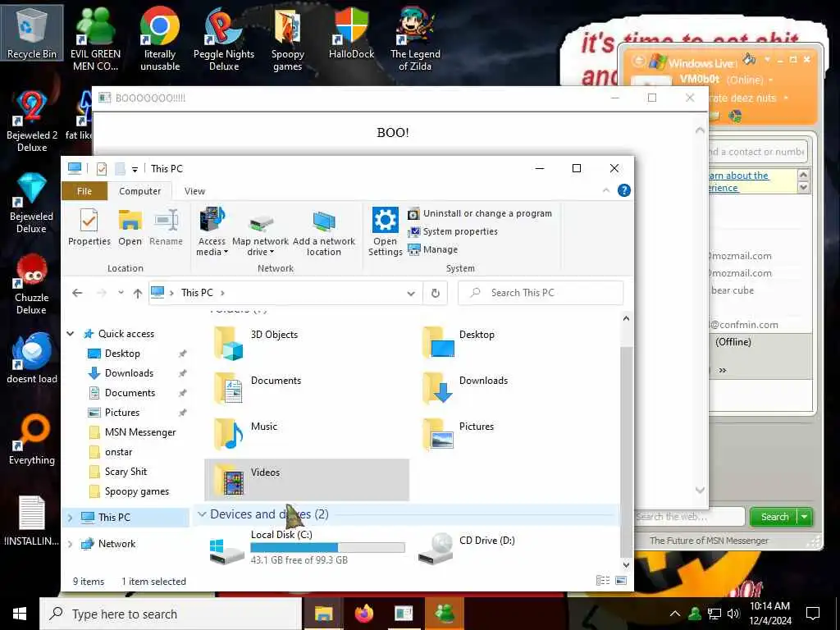
Task: Select Documents in Quick access
Action: pos(130,393)
